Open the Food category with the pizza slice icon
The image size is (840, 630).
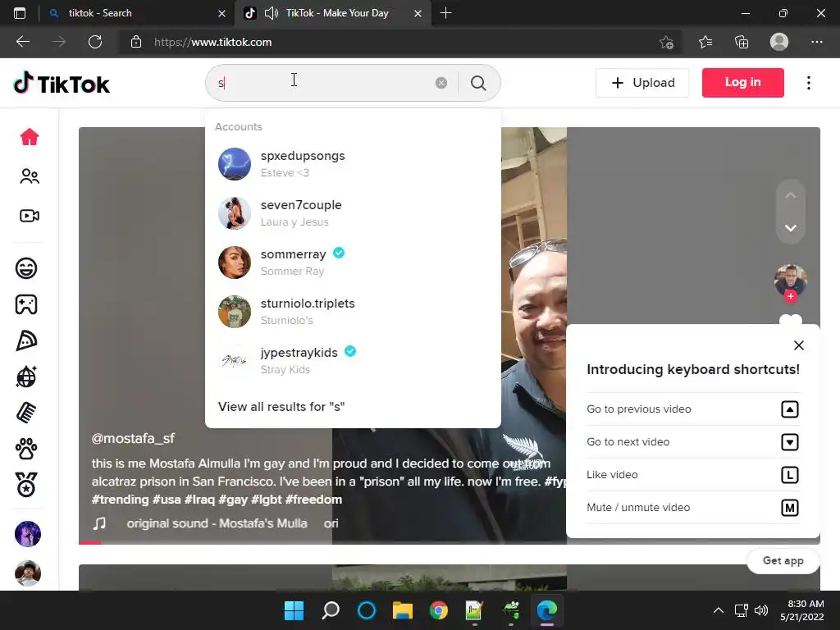pyautogui.click(x=26, y=340)
